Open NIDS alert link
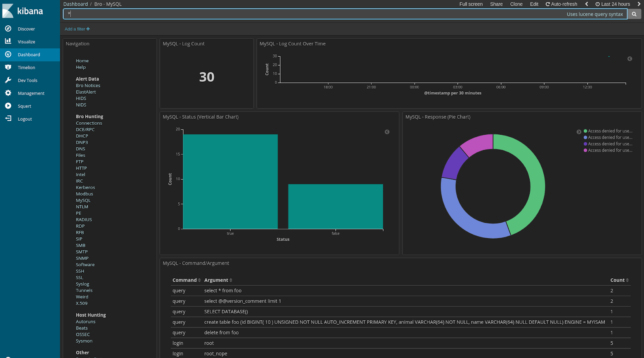 81,105
